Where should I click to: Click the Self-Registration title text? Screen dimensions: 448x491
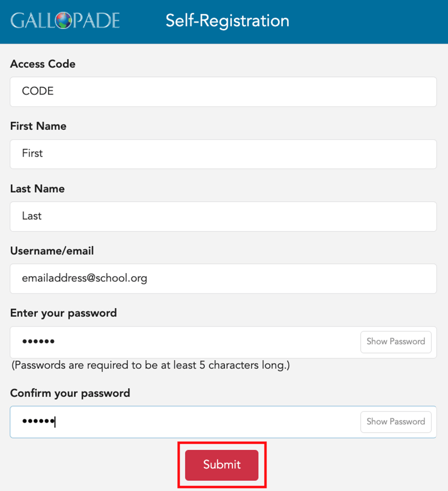pos(227,21)
